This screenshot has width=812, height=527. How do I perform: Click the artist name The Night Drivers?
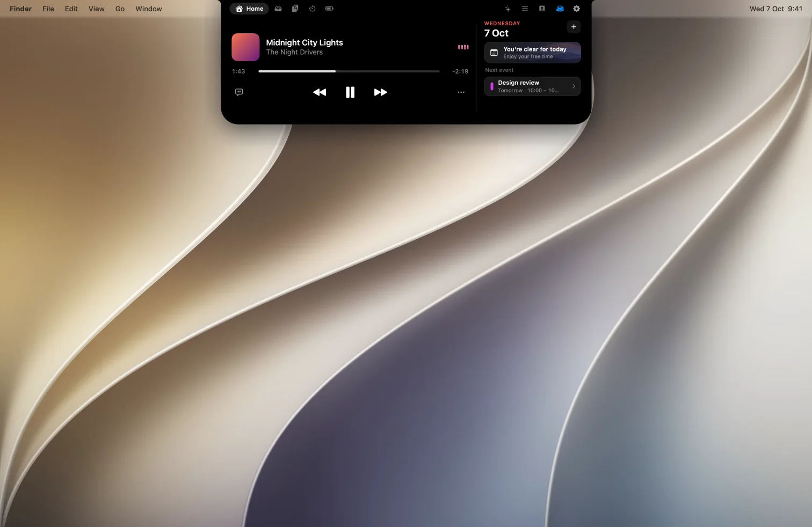click(294, 52)
